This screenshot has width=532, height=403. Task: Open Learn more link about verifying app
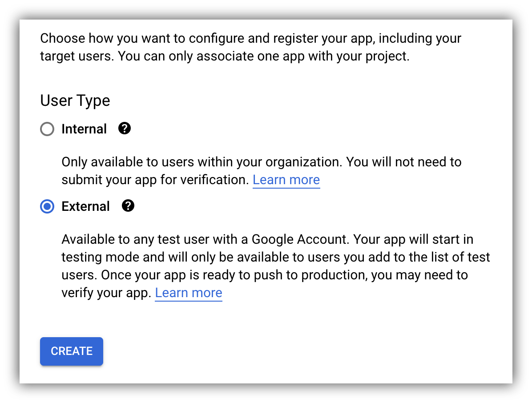coord(188,293)
